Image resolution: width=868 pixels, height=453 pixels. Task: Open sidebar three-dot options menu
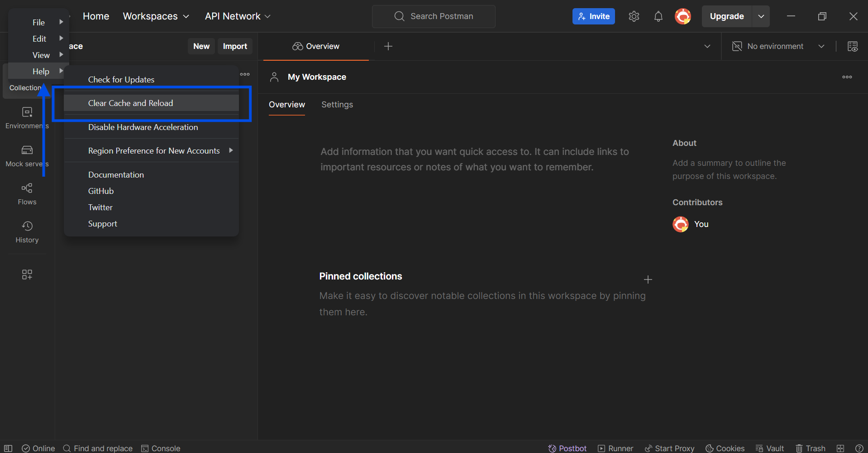pyautogui.click(x=245, y=74)
